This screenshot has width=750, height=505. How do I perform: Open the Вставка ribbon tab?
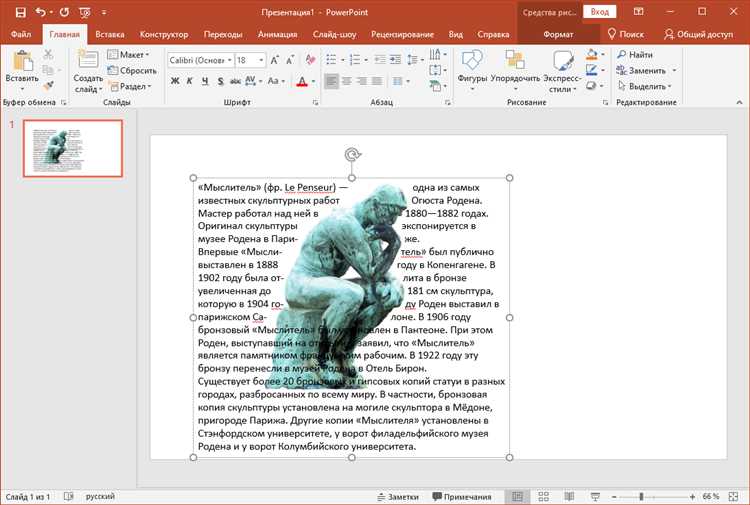(x=109, y=34)
